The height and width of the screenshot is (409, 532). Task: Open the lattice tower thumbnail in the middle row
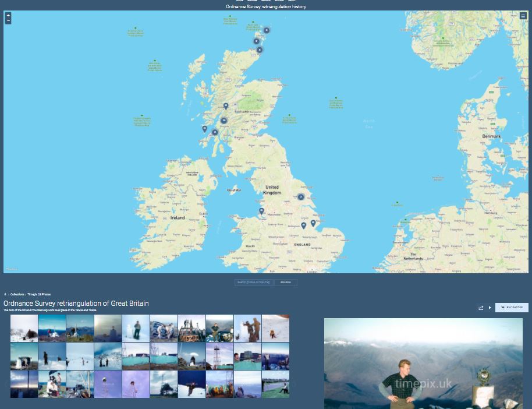click(x=219, y=356)
